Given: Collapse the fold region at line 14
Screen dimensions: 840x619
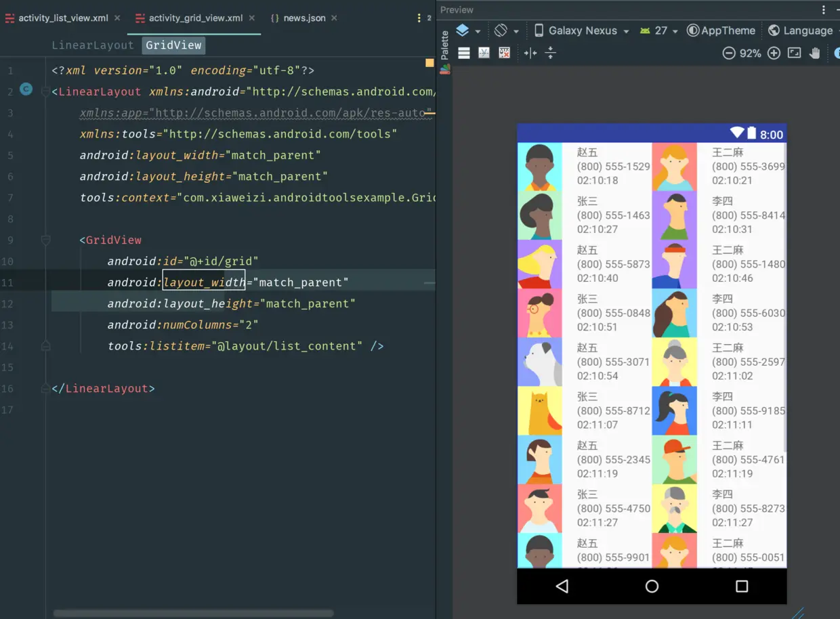Looking at the screenshot, I should [45, 345].
